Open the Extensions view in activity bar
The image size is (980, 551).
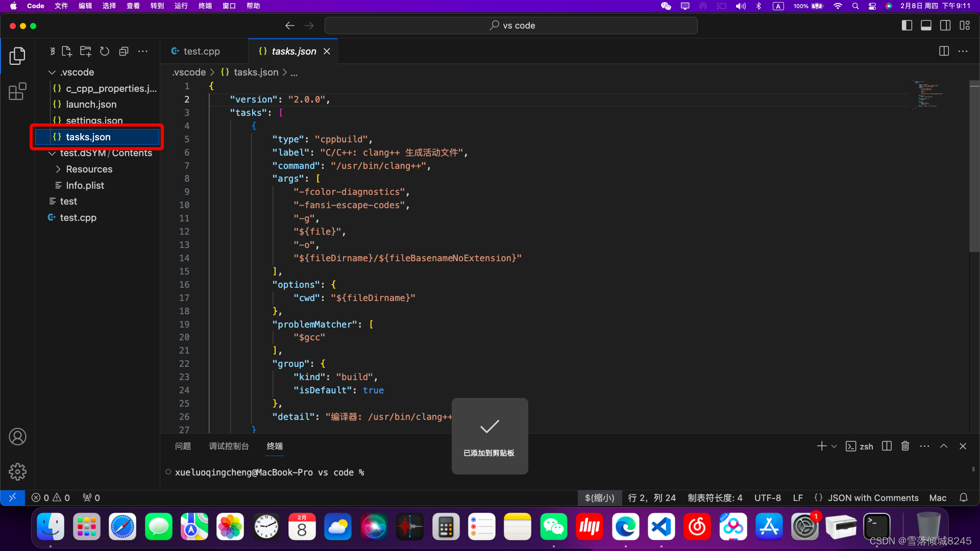tap(17, 92)
